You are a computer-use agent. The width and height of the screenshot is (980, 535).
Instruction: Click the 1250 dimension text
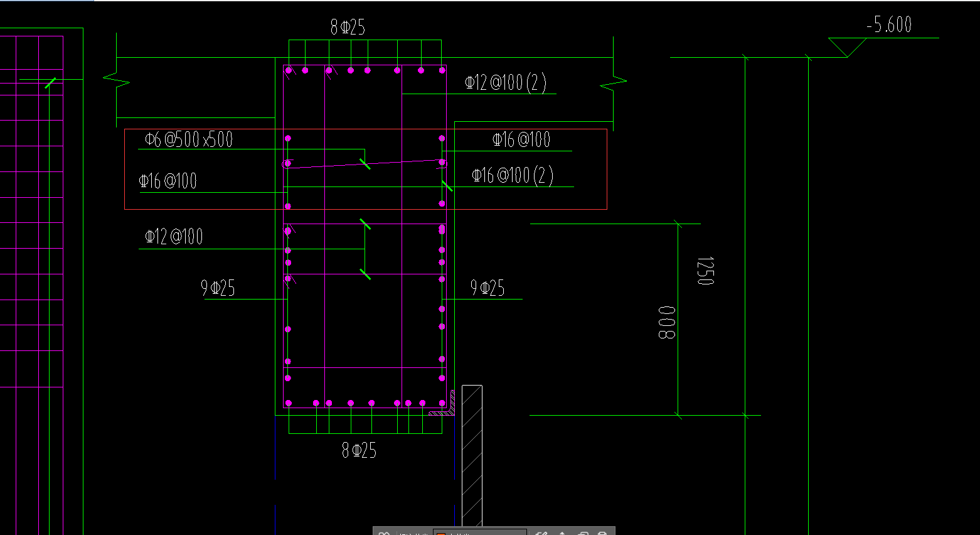click(x=706, y=271)
